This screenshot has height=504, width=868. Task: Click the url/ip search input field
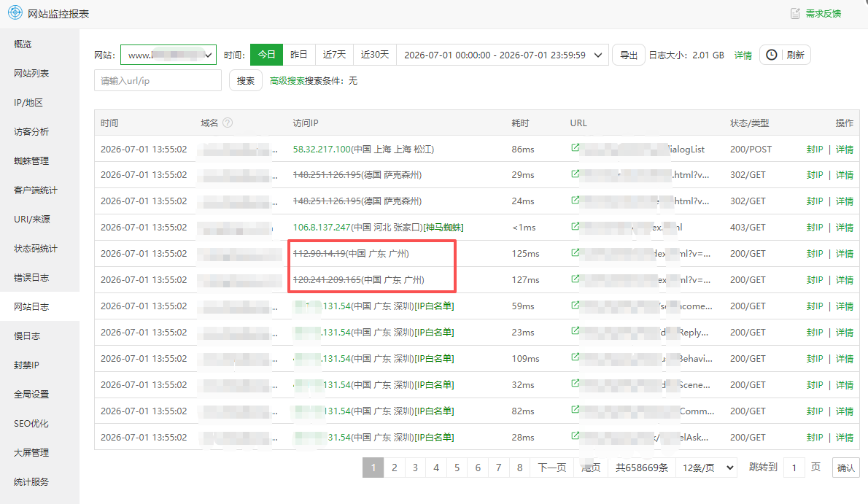coord(158,81)
